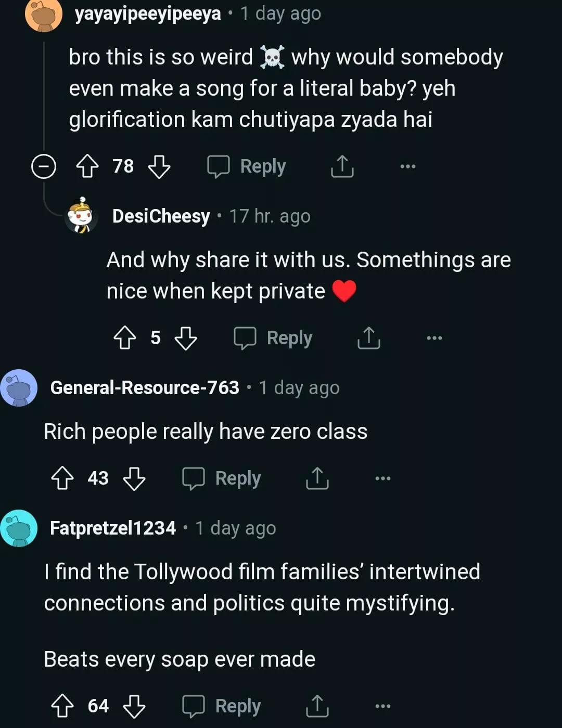The image size is (562, 728).
Task: Share yayayipeeyipeeya's comment
Action: click(342, 166)
